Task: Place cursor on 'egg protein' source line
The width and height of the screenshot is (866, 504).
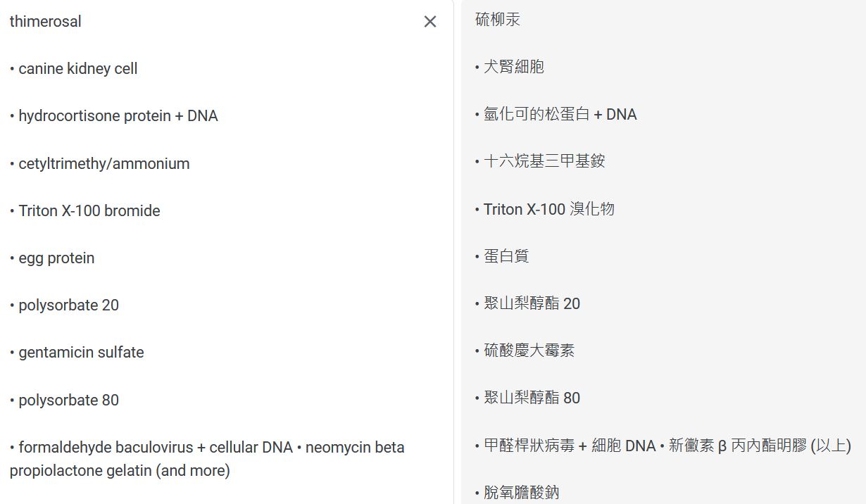Action: [56, 258]
